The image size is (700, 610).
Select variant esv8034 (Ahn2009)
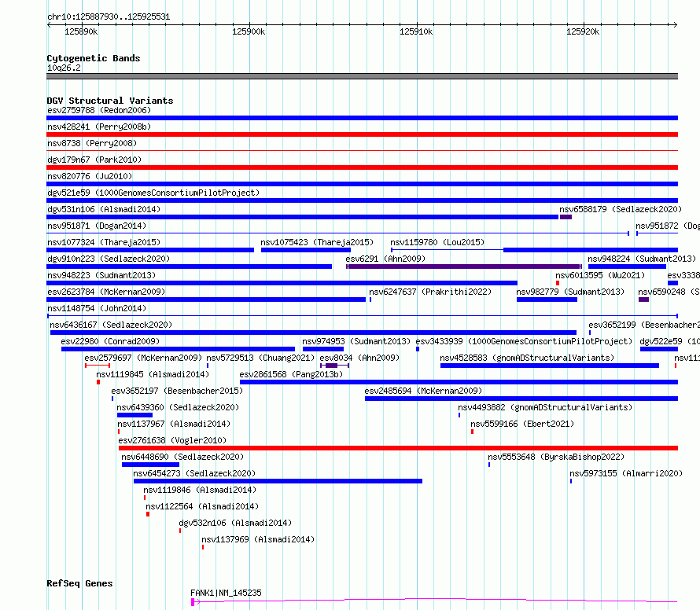(x=359, y=358)
